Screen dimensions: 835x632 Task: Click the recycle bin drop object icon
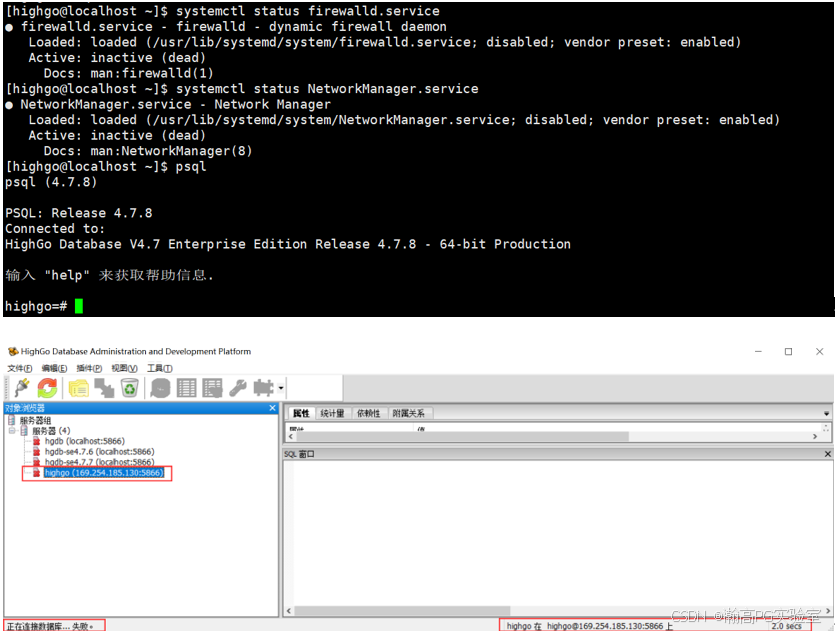129,388
